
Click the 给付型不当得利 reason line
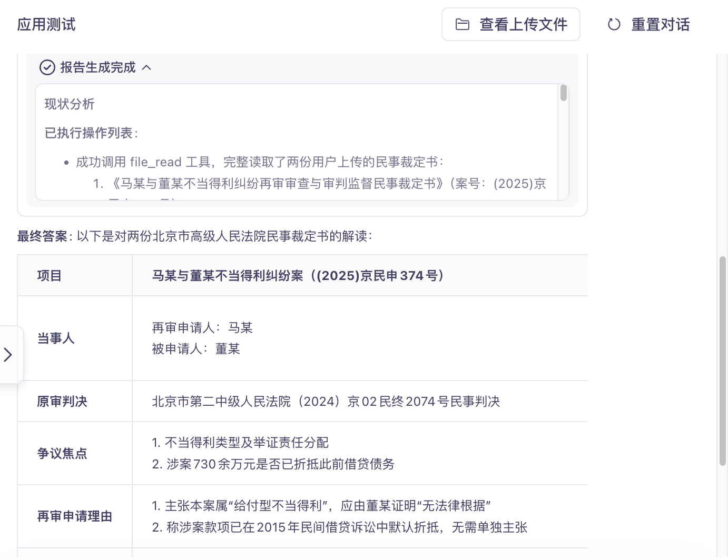tap(322, 506)
